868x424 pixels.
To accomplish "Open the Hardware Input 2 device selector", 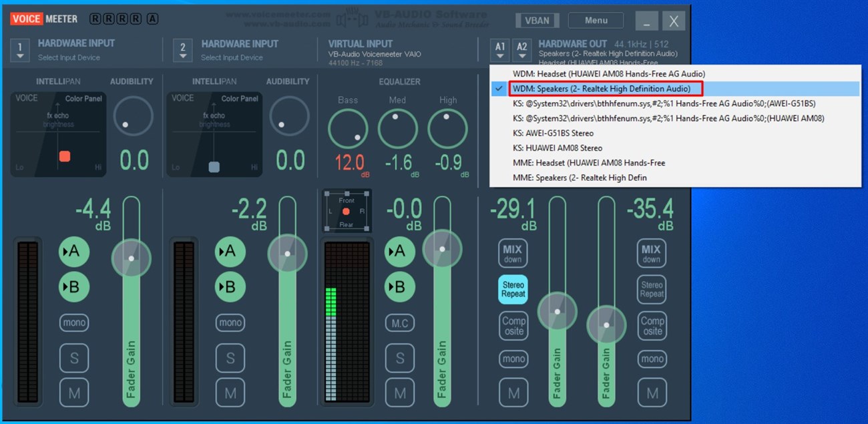I will point(183,50).
